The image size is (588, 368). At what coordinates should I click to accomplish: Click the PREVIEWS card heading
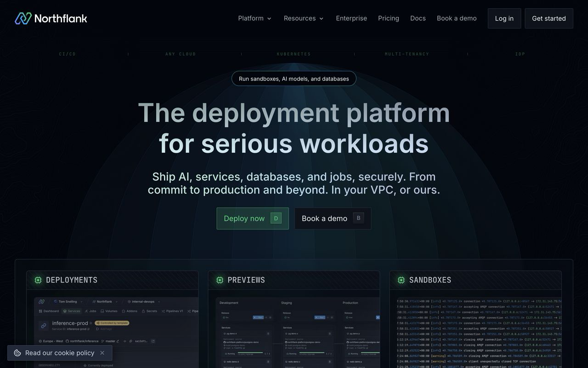pos(246,280)
